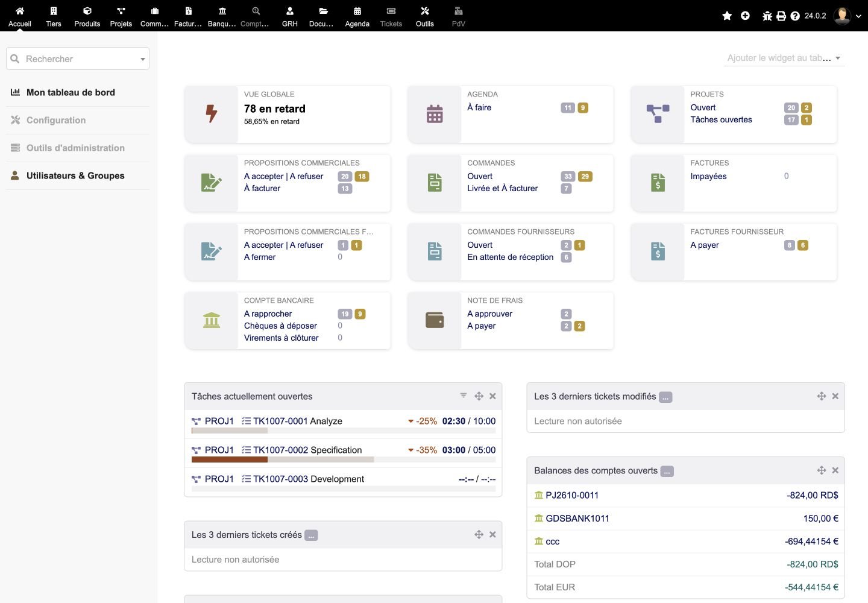Open the Agenda module in top bar
The width and height of the screenshot is (868, 603).
coord(357,16)
